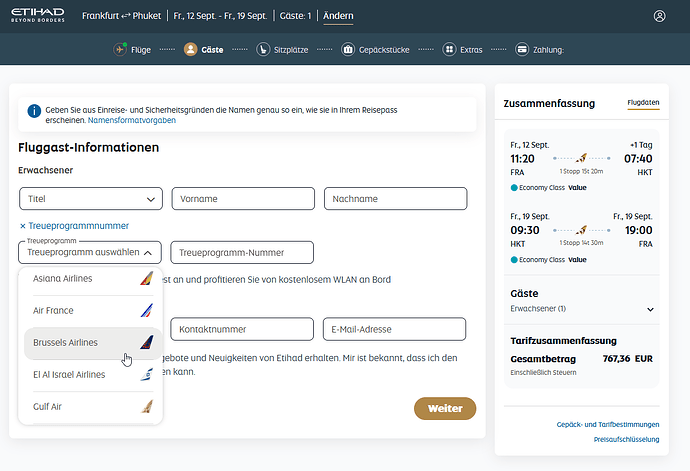
Task: Open the Titel dropdown
Action: 91,199
